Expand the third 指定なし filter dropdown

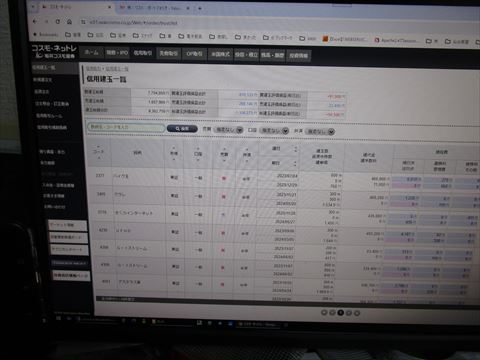(320, 131)
